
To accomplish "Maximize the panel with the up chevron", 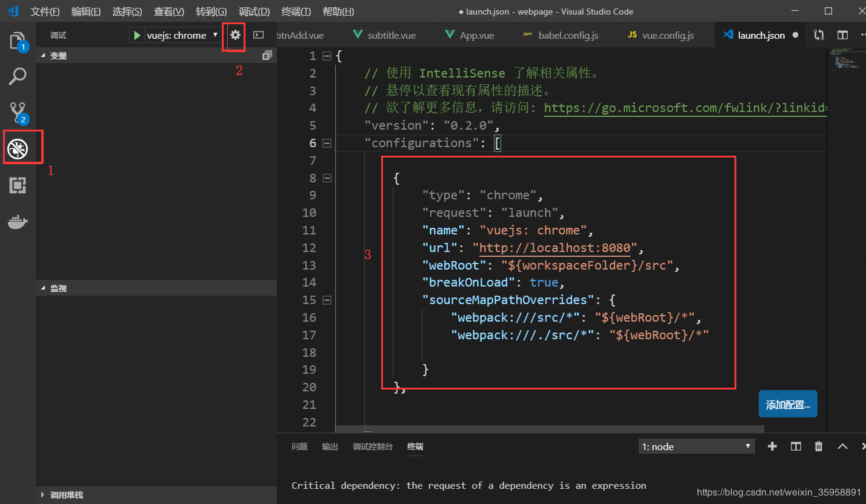I will point(842,446).
